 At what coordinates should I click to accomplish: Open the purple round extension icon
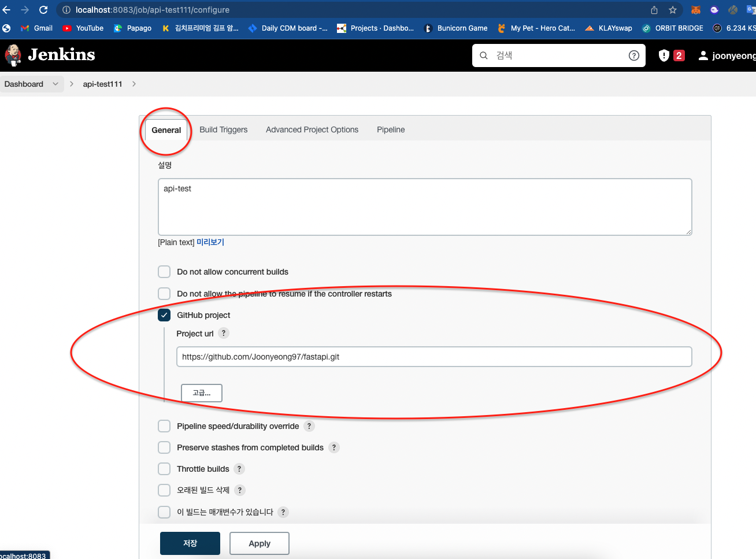714,10
